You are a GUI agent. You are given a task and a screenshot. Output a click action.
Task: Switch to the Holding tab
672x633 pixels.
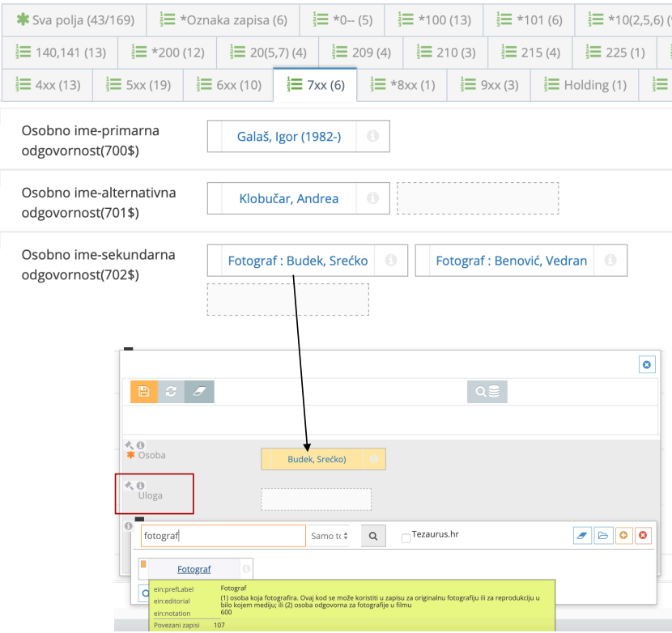pyautogui.click(x=585, y=84)
